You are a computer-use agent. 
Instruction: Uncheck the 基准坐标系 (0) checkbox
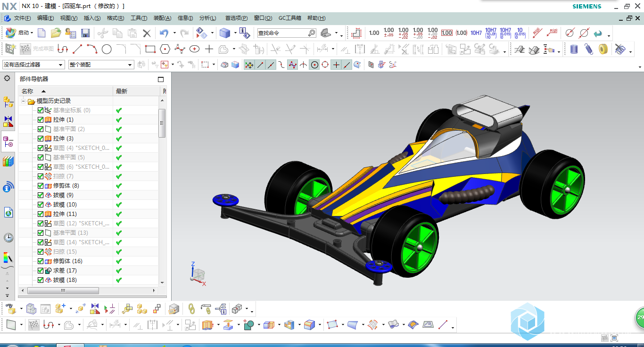pyautogui.click(x=41, y=110)
